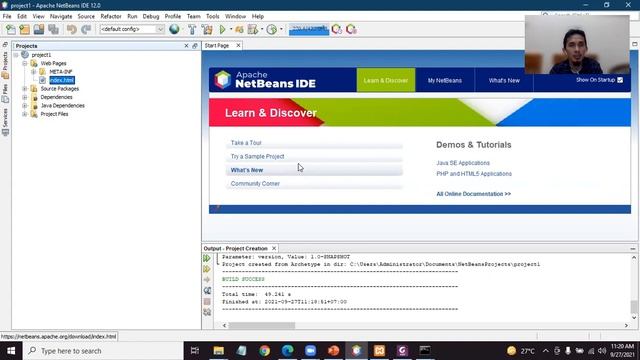Image resolution: width=640 pixels, height=360 pixels.
Task: Open the vertical Files side tab
Action: tap(5, 93)
